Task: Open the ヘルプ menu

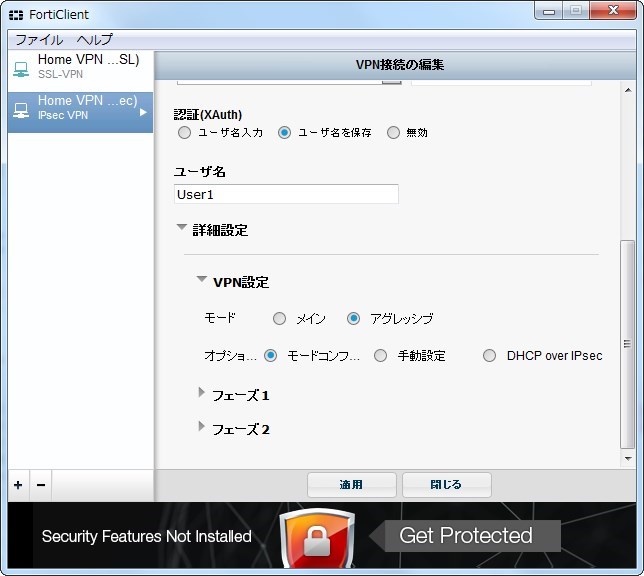Action: 94,40
